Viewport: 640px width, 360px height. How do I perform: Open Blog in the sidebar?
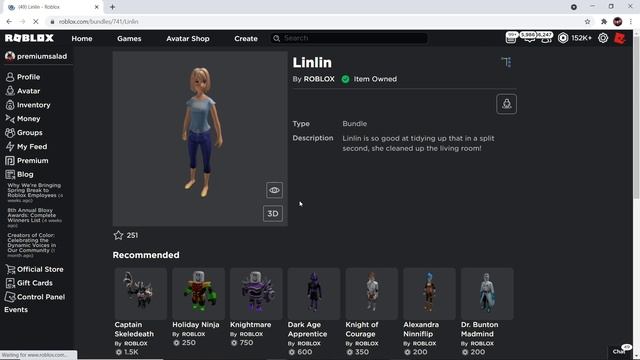tap(19, 174)
